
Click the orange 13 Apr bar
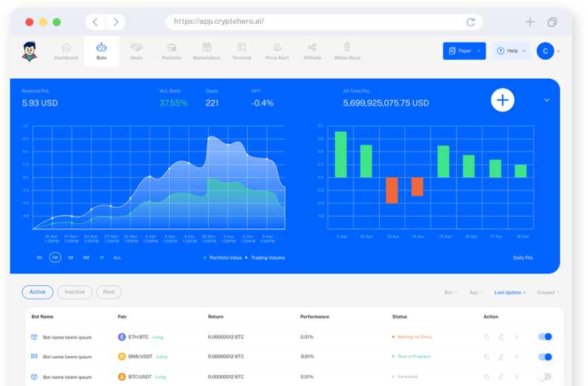tap(392, 190)
